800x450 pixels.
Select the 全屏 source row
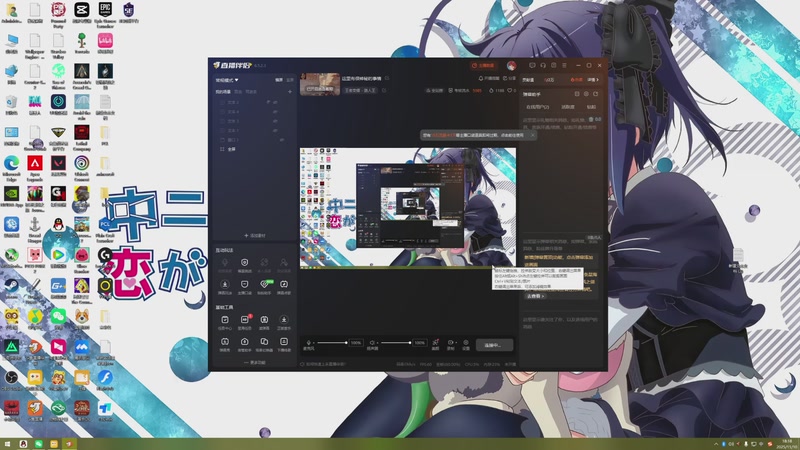[x=254, y=149]
